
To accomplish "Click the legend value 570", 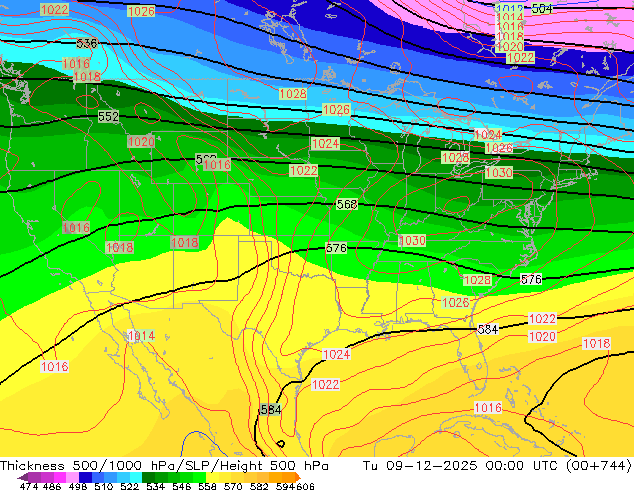I will point(233,486).
